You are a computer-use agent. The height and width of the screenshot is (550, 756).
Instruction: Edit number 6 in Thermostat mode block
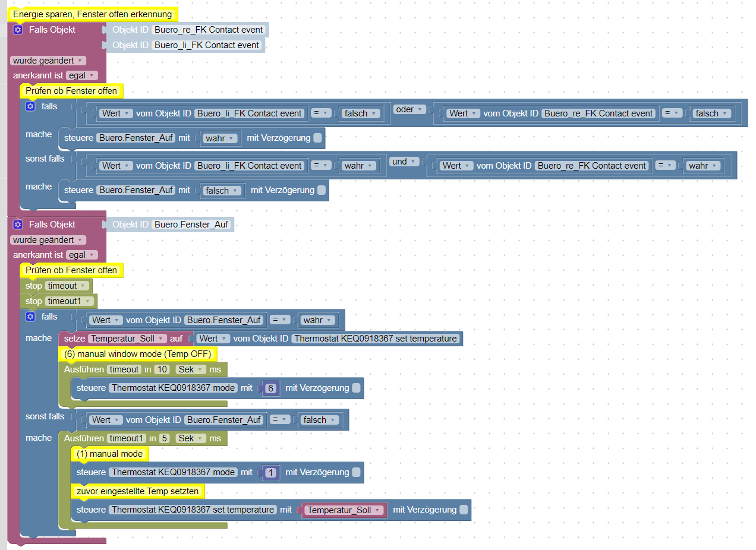(271, 388)
